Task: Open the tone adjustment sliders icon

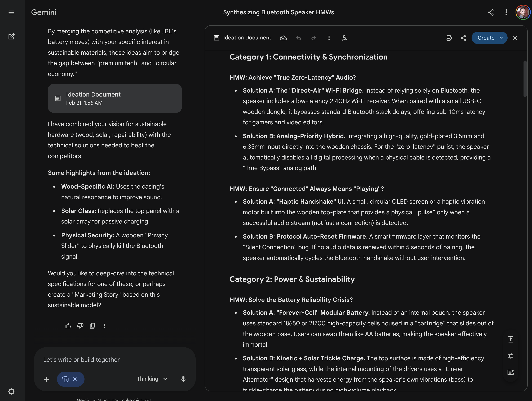Action: pos(511,356)
